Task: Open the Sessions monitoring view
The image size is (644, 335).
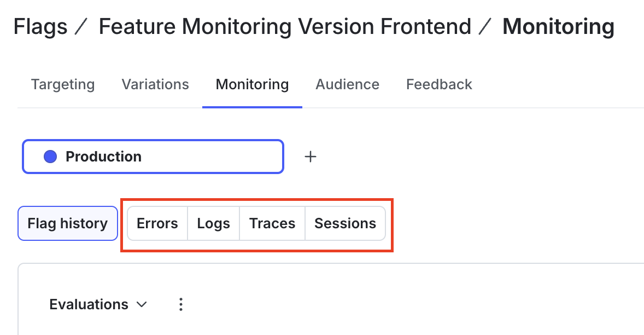Action: 345,223
